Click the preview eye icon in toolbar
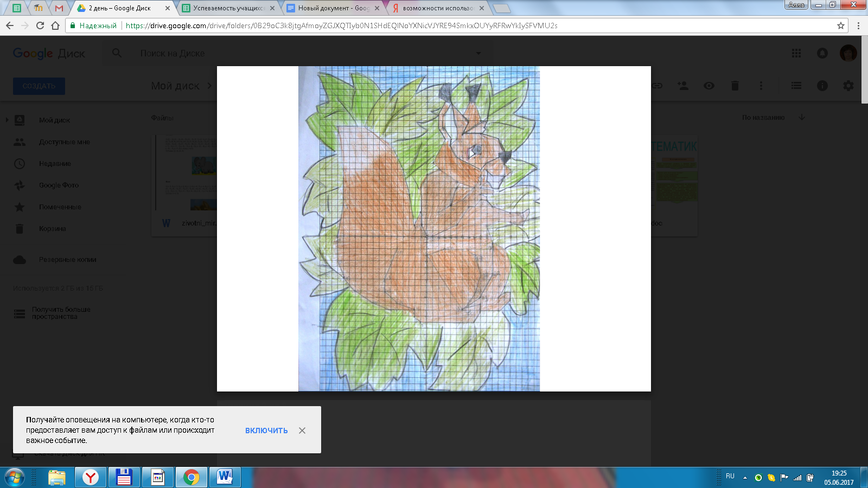 [x=709, y=86]
